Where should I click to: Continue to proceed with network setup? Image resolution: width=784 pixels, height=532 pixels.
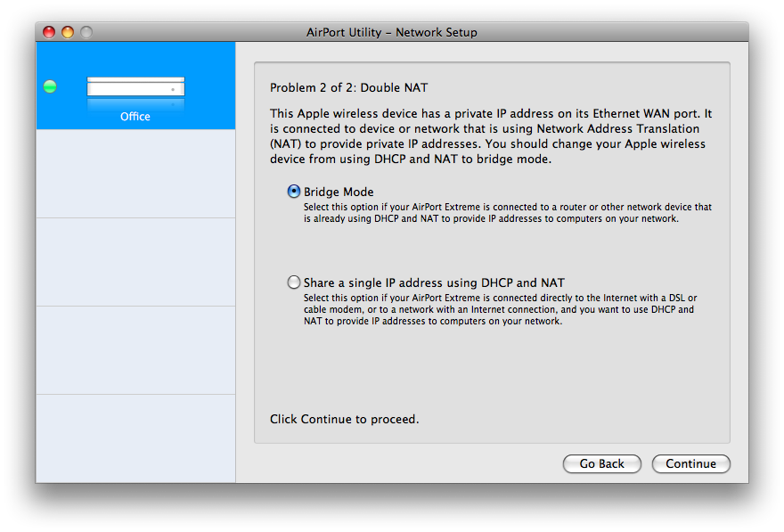(x=691, y=463)
